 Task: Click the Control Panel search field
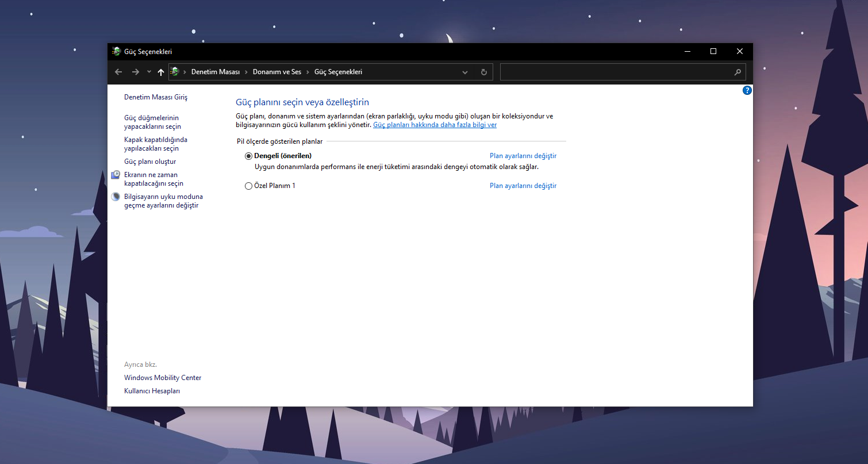pyautogui.click(x=623, y=72)
